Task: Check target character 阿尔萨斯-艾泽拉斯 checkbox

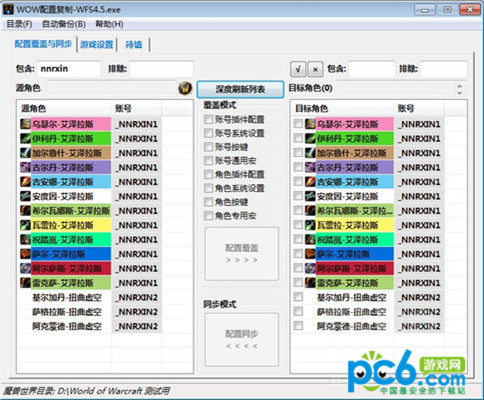Action: click(x=298, y=268)
